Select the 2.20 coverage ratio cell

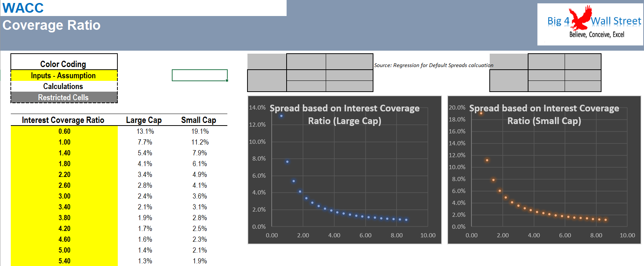point(64,174)
